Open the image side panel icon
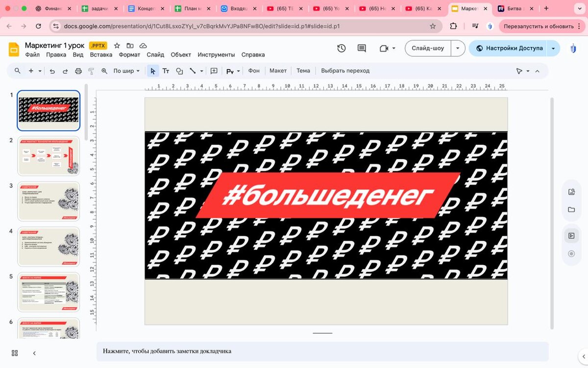The image size is (588, 368). point(571,192)
